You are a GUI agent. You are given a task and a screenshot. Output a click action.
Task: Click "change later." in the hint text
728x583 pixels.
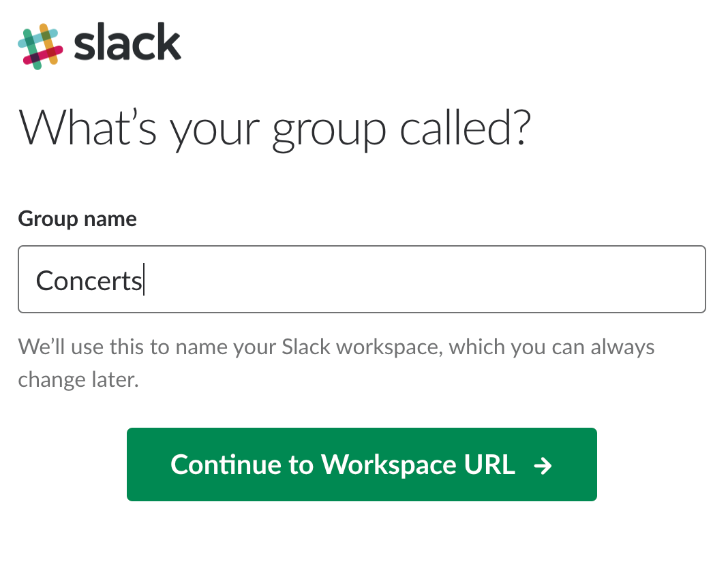coord(78,379)
